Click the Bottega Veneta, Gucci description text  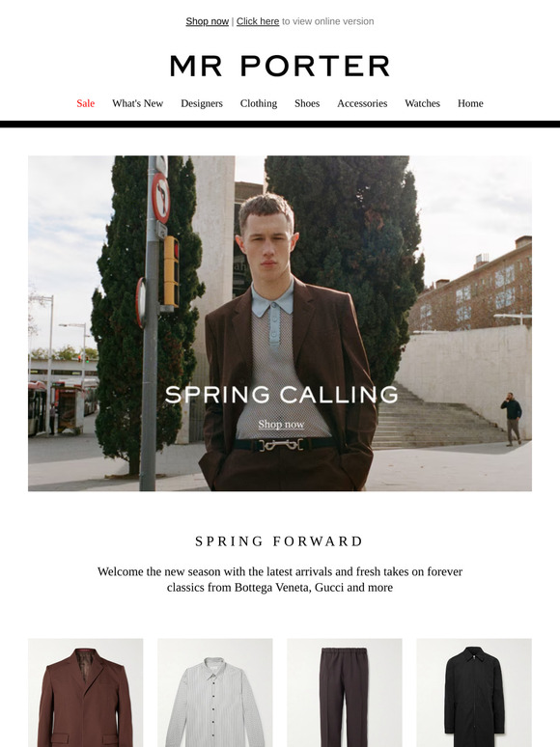tap(280, 579)
